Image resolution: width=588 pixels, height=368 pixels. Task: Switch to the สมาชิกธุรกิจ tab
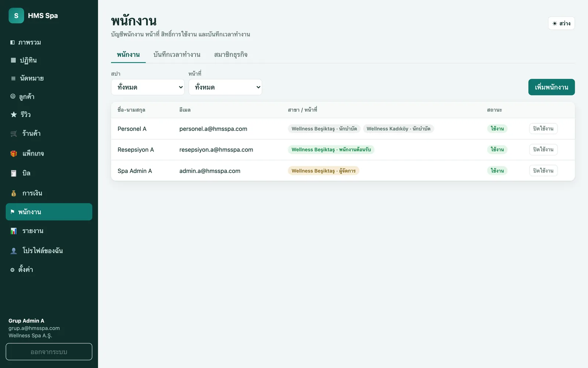tap(231, 54)
